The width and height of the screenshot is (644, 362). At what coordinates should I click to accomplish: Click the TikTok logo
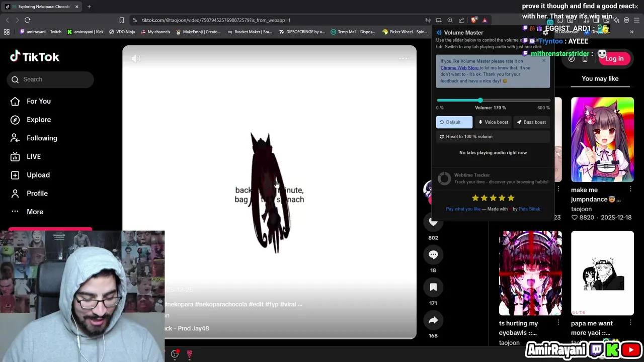click(35, 57)
